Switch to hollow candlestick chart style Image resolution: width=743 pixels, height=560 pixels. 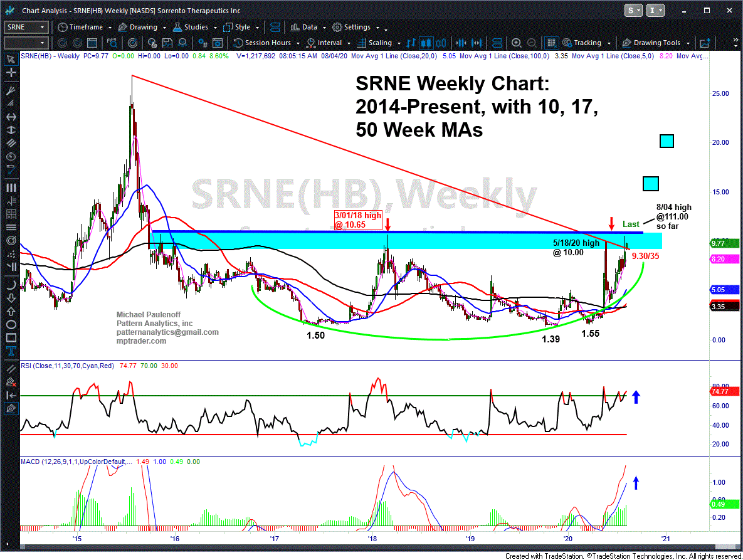[441, 43]
